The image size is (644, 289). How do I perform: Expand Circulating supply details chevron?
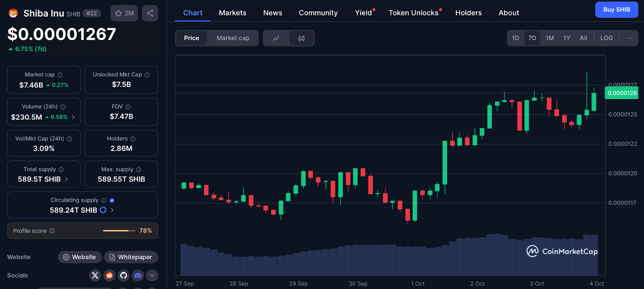tap(112, 210)
